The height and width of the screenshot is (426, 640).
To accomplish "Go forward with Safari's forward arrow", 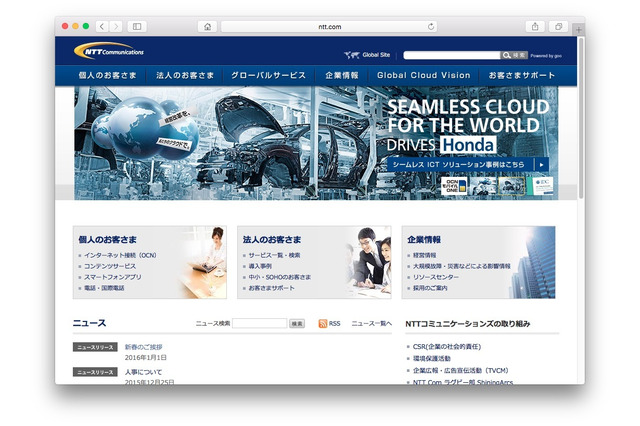I will (116, 27).
